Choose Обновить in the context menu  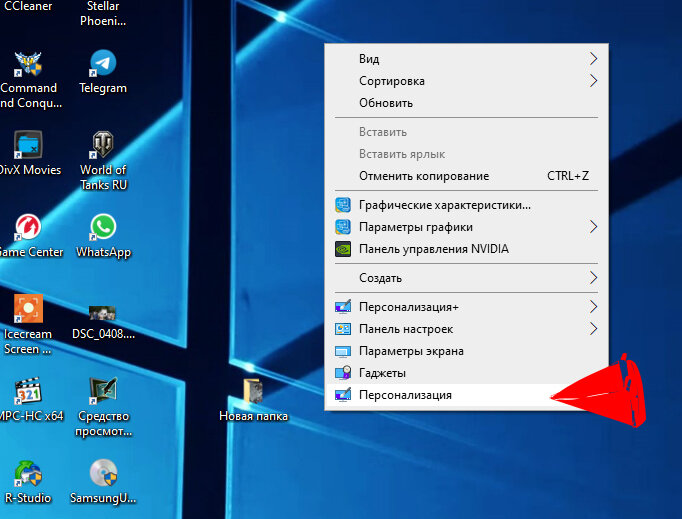(x=466, y=103)
